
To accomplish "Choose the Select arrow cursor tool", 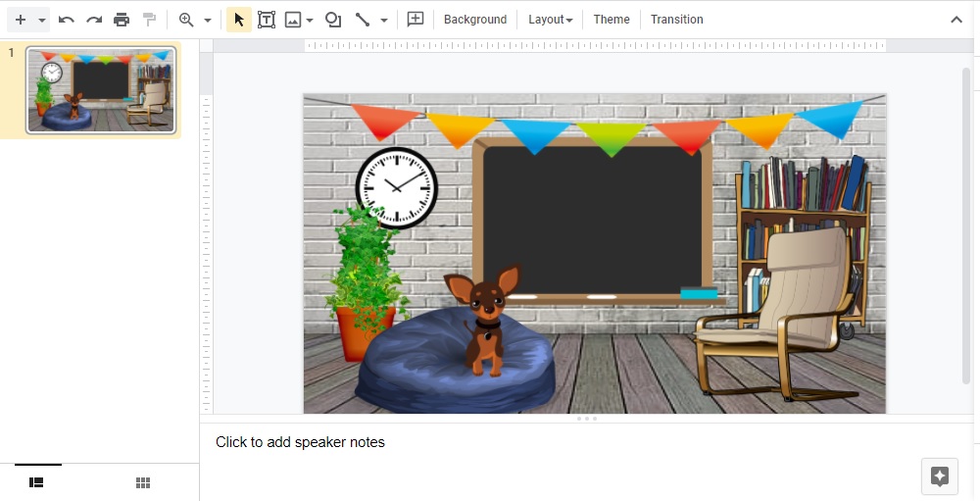I will tap(239, 20).
